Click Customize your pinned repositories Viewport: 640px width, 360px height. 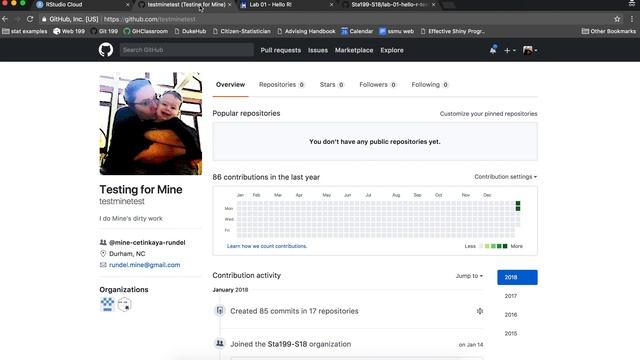click(x=488, y=113)
